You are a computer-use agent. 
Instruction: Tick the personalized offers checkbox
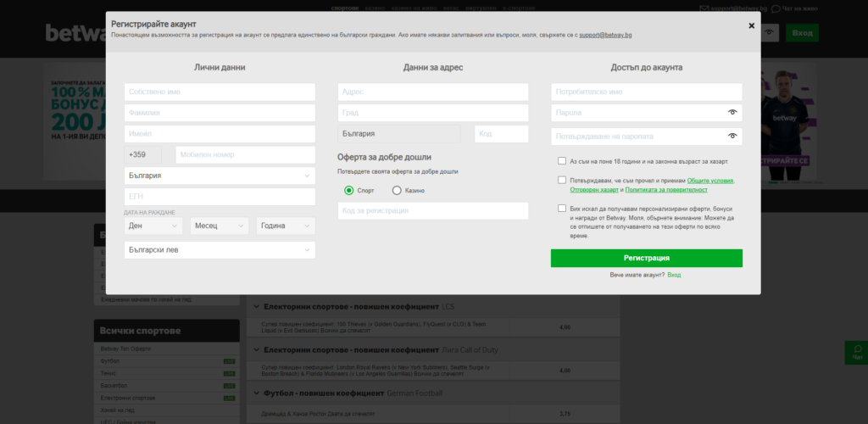[562, 208]
